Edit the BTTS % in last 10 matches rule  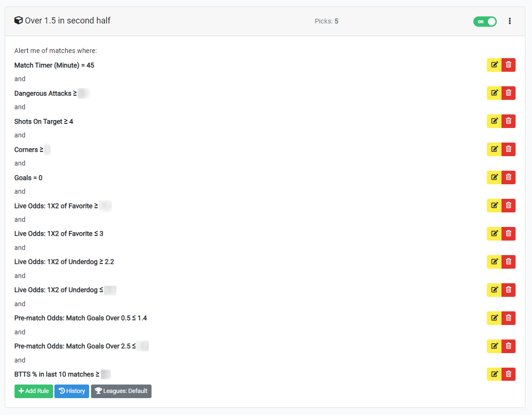pos(494,374)
